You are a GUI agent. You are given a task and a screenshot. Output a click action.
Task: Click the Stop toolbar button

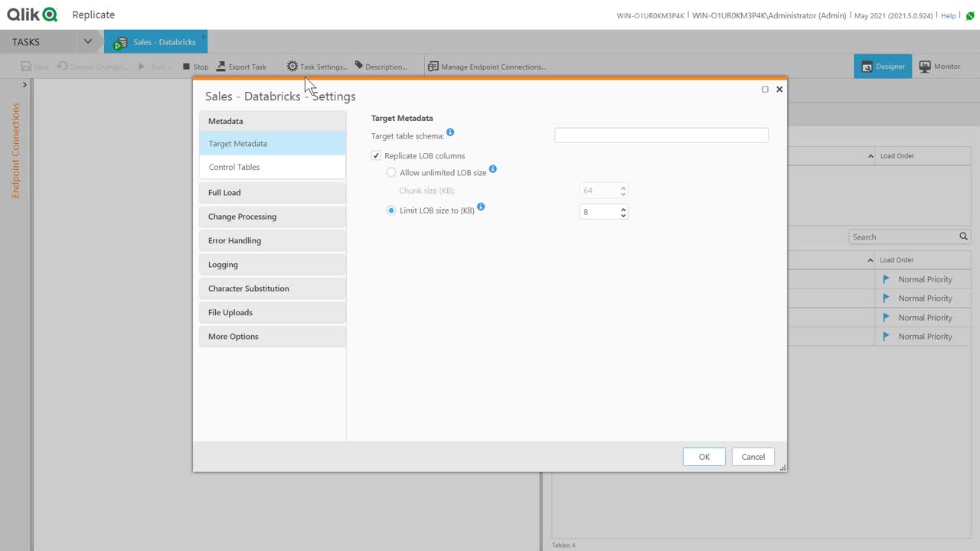pyautogui.click(x=195, y=67)
